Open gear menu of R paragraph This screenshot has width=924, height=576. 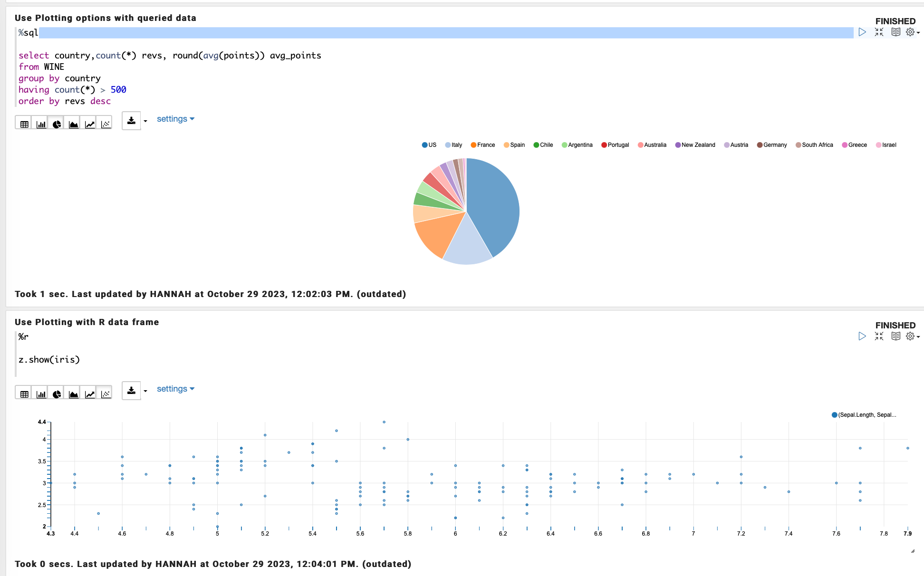coord(912,336)
